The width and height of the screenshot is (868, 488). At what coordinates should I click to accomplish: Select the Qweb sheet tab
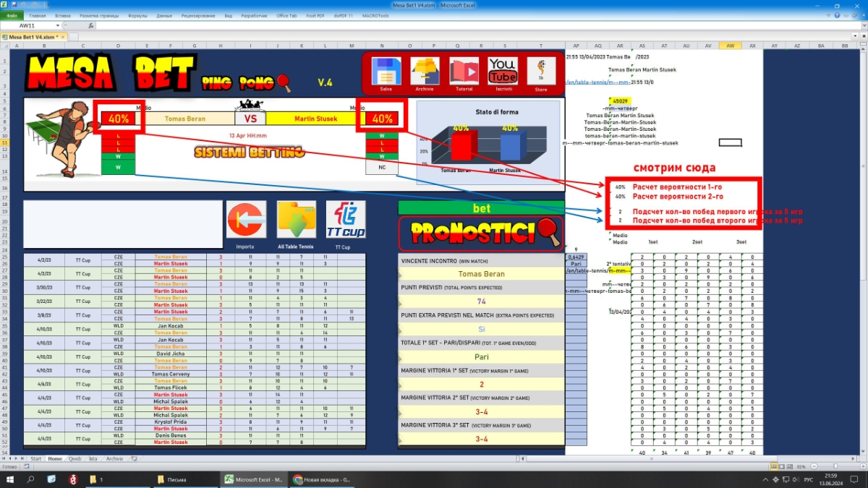(75, 458)
